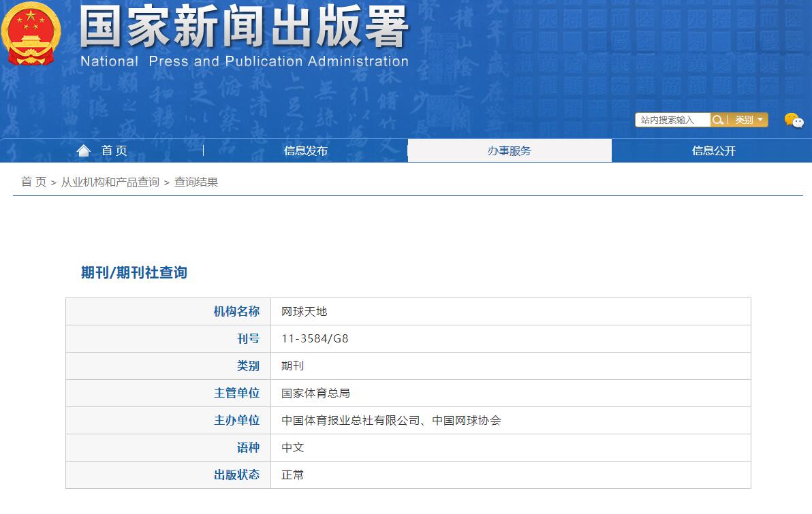Expand the category selector arrow
Viewport: 812px width, 514px height.
point(760,120)
